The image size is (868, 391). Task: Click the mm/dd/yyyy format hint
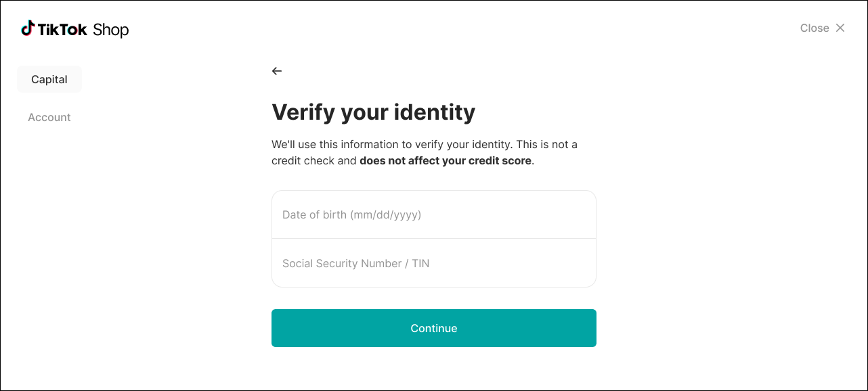click(386, 214)
